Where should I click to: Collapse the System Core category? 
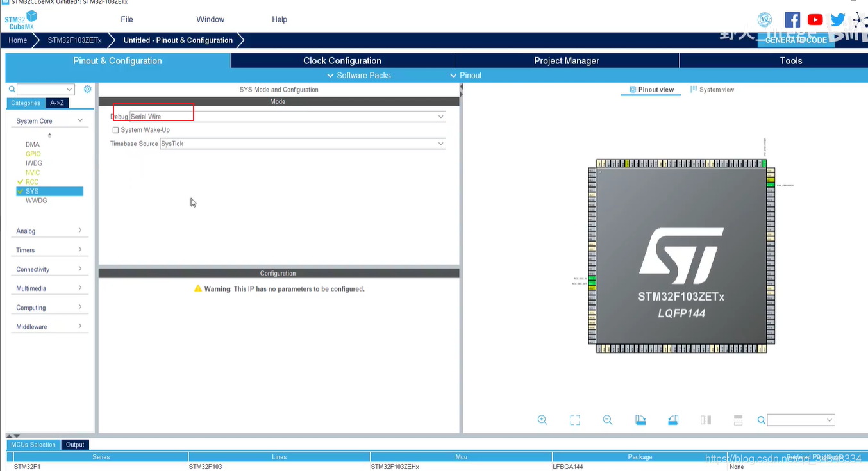pos(80,120)
